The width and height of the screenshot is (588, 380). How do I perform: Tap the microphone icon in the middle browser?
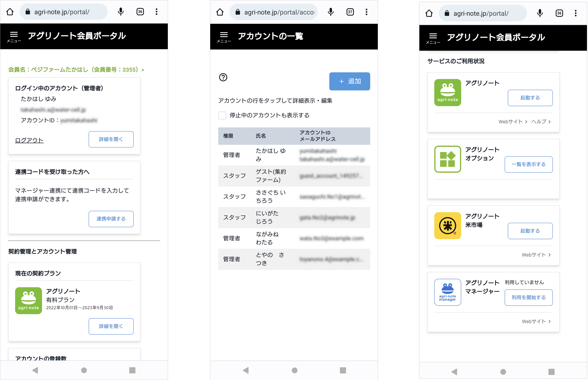click(x=331, y=12)
